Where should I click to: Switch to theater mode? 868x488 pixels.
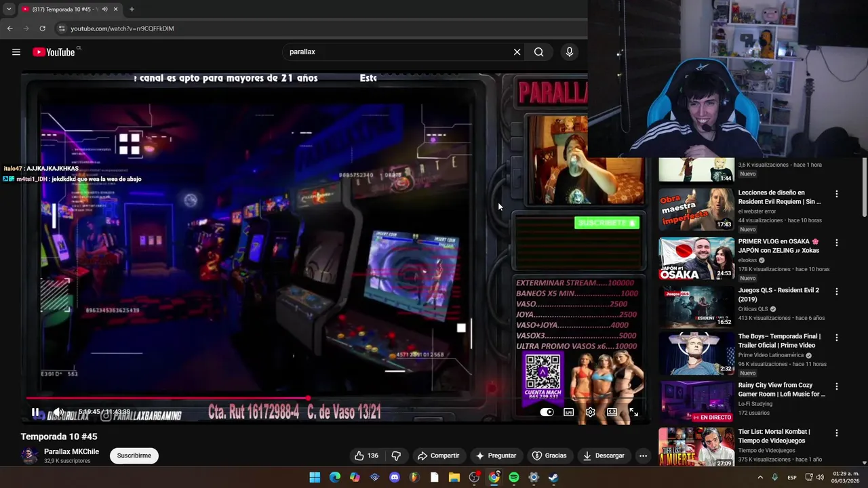tap(612, 412)
